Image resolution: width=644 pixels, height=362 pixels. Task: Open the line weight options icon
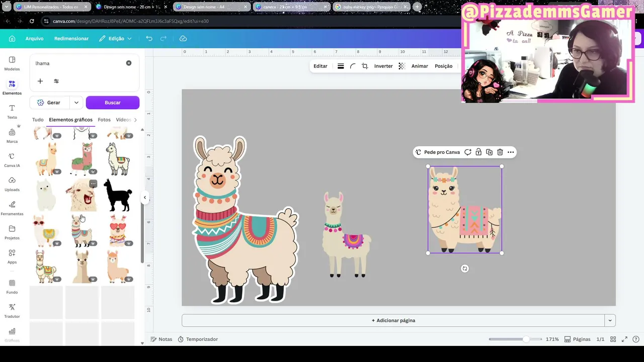pos(341,66)
